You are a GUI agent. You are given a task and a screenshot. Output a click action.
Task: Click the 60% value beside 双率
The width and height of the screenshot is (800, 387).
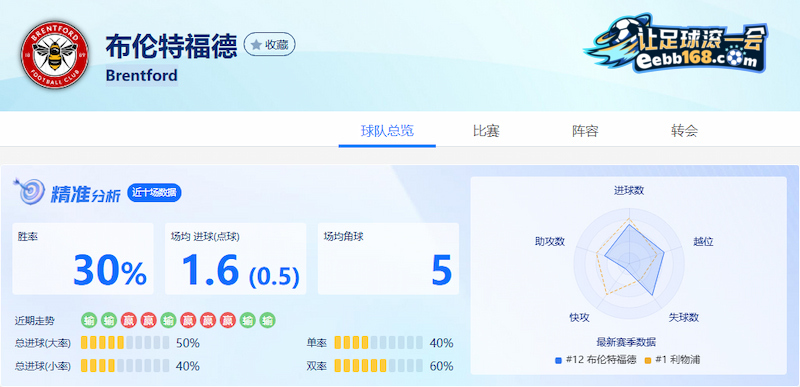pos(441,366)
